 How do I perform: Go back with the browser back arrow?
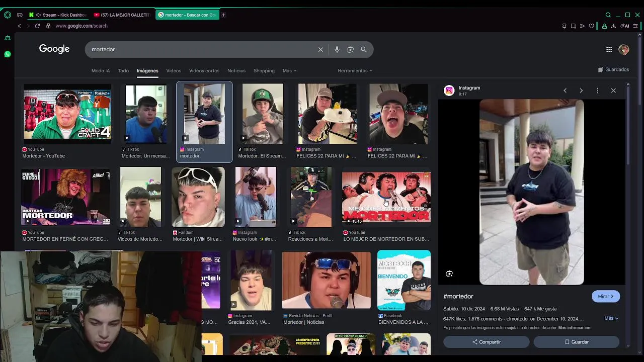(19, 26)
